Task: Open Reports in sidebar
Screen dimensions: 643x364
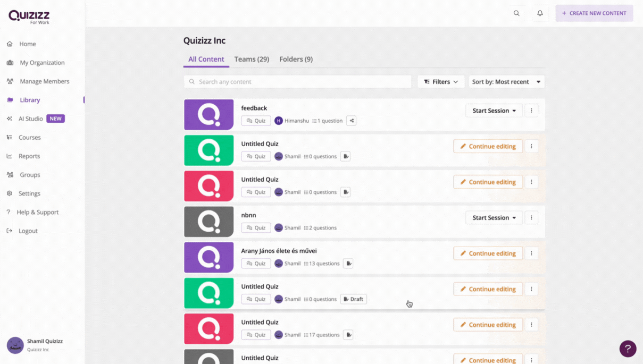Action: 29,156
